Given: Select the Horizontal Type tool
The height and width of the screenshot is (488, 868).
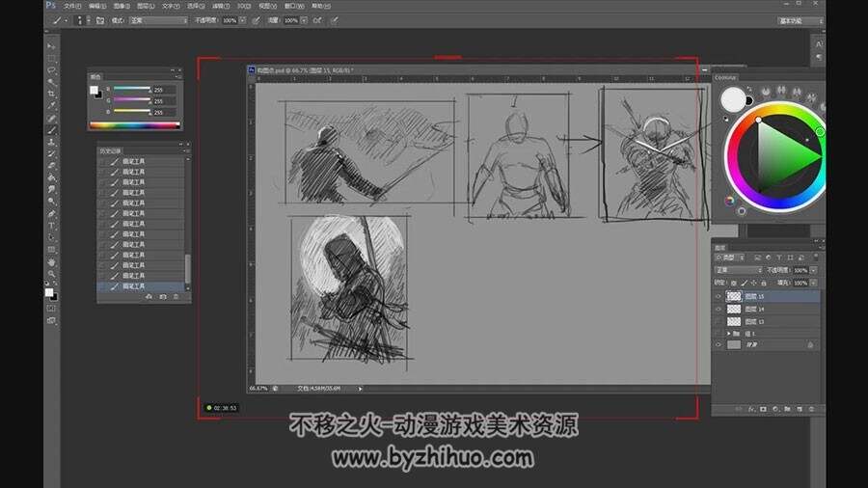Looking at the screenshot, I should click(x=51, y=226).
